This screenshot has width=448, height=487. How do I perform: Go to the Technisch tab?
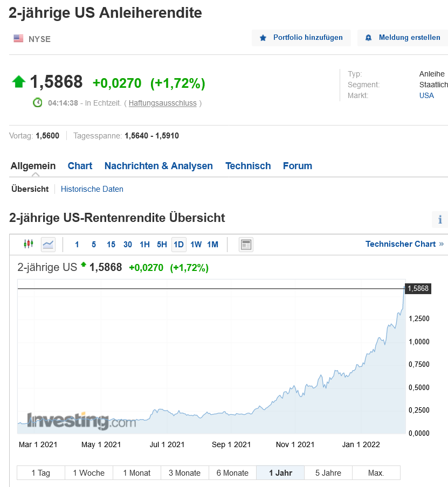click(248, 166)
